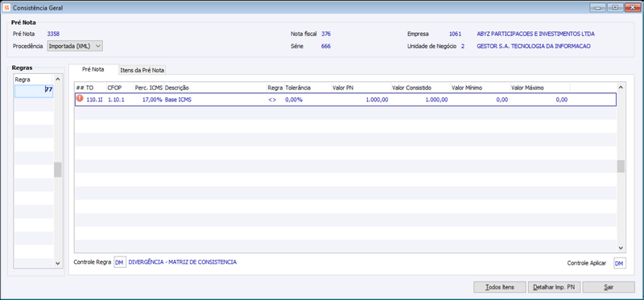Click the ## column header
The image size is (644, 300).
pos(80,88)
